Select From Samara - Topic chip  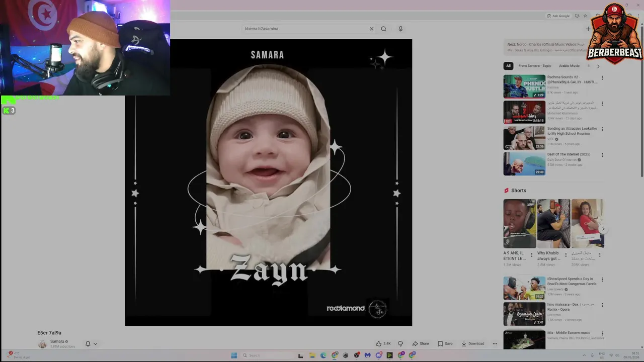[x=535, y=66]
